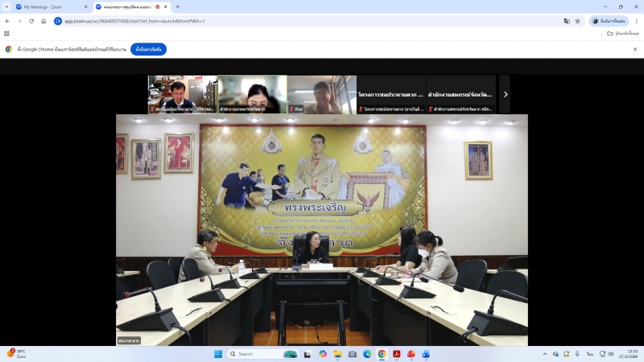
Task: Switch to the My Meetings - Zoom tab
Action: tap(48, 6)
